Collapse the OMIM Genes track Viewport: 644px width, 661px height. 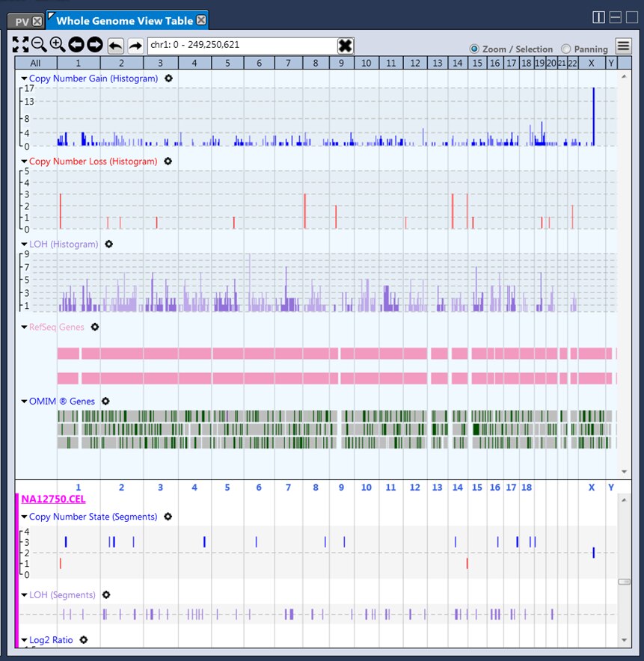coord(24,402)
